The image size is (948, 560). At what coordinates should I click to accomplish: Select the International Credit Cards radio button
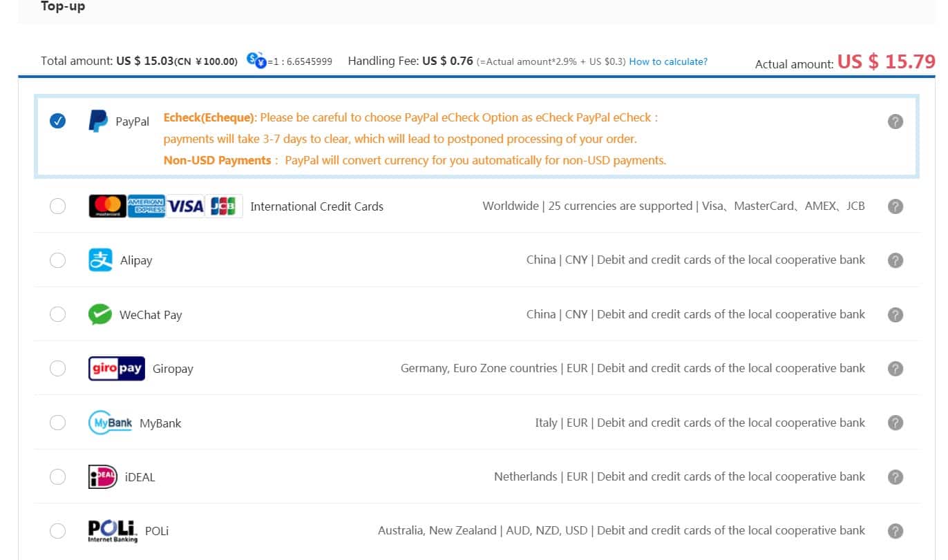click(58, 206)
